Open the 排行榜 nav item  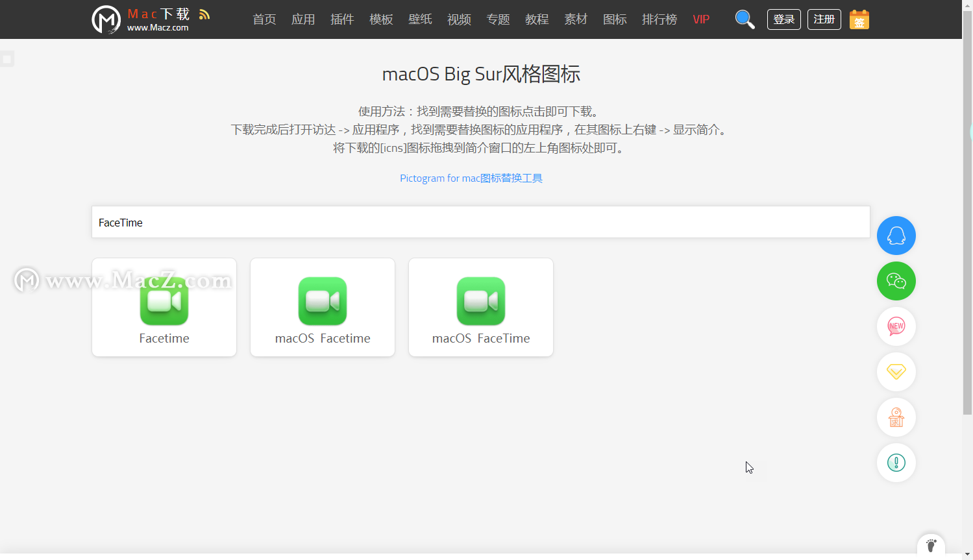coord(659,19)
